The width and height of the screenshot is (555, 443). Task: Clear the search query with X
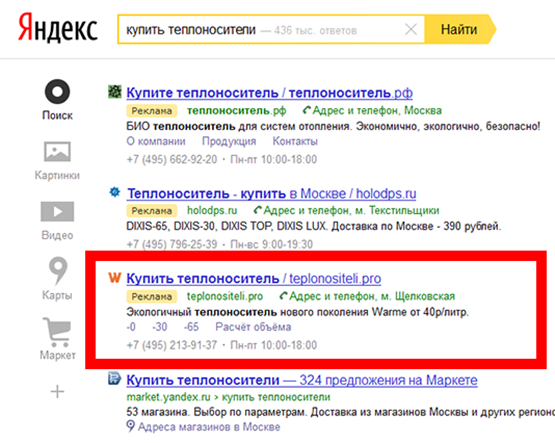point(411,29)
